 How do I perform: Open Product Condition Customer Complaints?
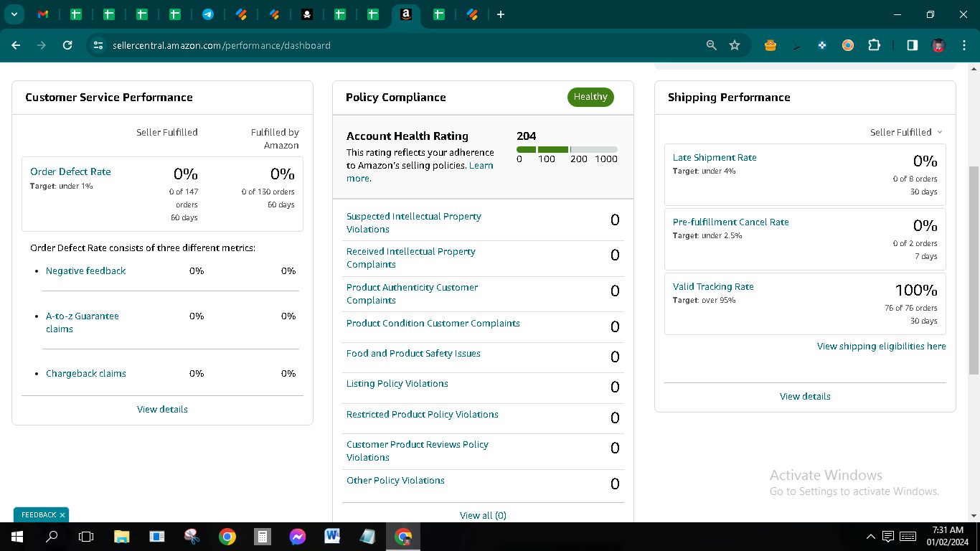pos(433,323)
